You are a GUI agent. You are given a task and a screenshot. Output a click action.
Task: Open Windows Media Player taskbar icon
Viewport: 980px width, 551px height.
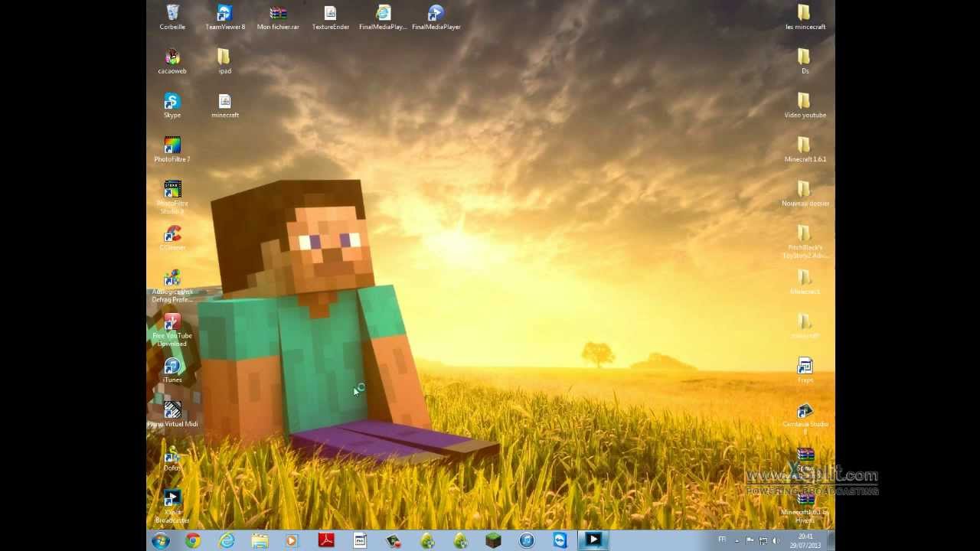point(292,540)
